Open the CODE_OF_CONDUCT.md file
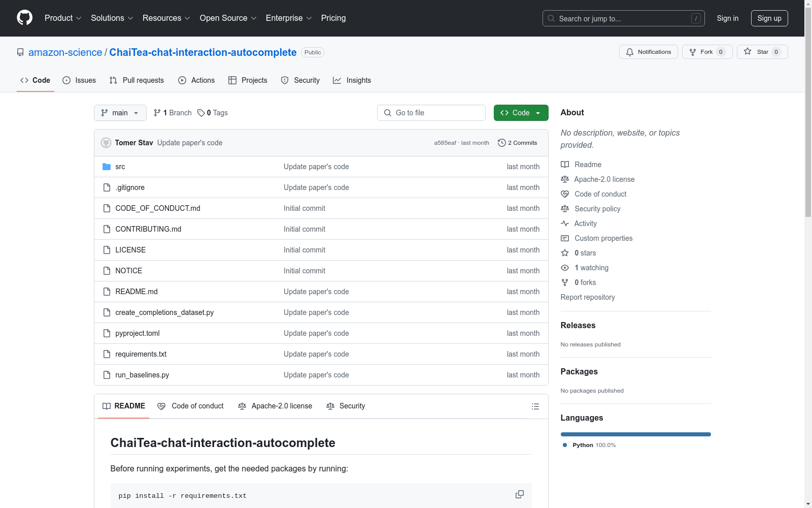812x508 pixels. pyautogui.click(x=158, y=208)
